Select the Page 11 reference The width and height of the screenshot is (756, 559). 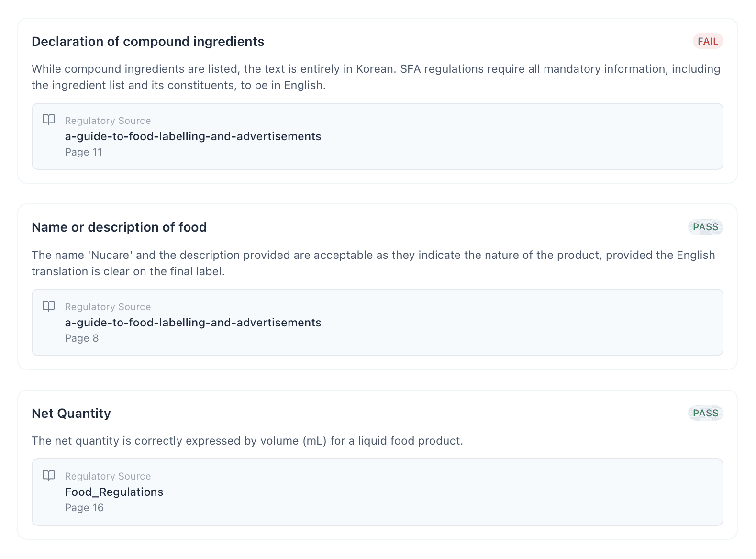pyautogui.click(x=84, y=152)
